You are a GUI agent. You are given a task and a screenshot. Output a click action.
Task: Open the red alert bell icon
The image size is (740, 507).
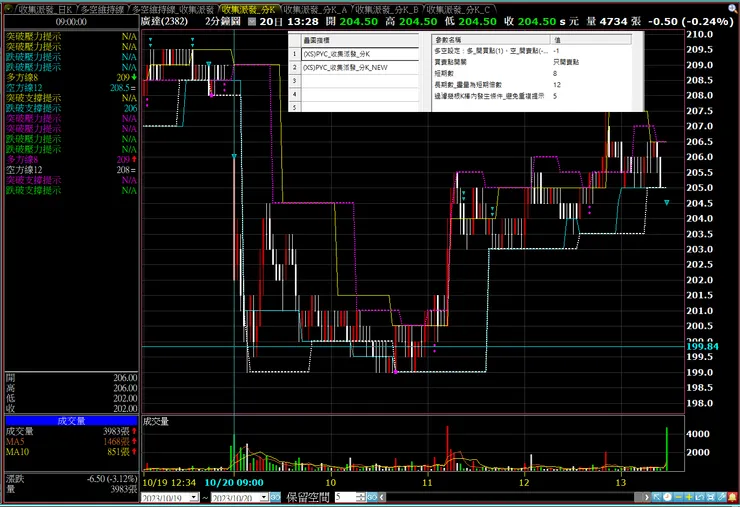coord(732,497)
